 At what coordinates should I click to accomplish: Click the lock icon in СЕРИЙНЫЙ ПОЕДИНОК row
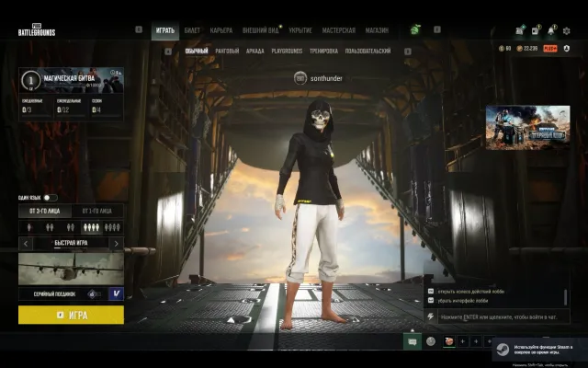click(x=92, y=294)
